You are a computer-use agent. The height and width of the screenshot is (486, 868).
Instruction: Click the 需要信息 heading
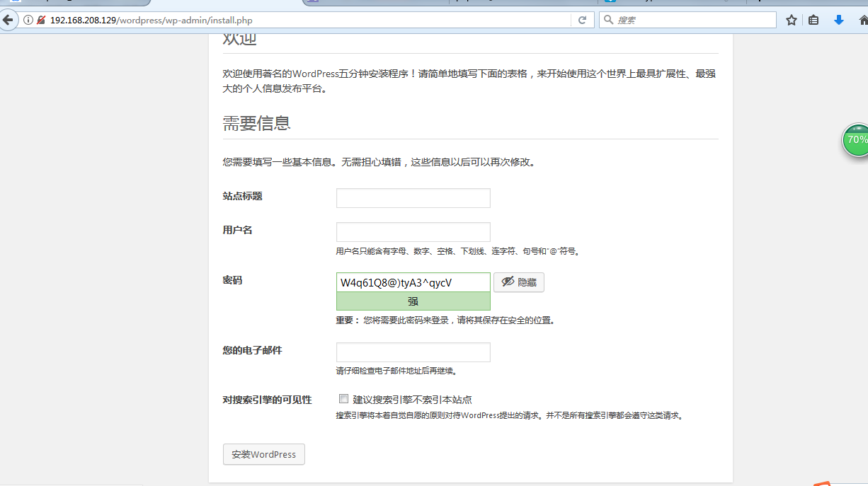tap(257, 123)
